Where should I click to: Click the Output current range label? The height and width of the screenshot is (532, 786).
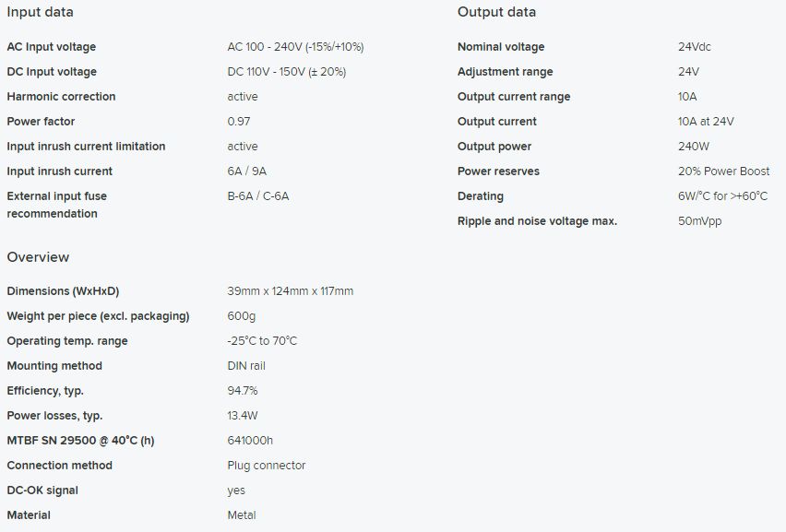(514, 97)
